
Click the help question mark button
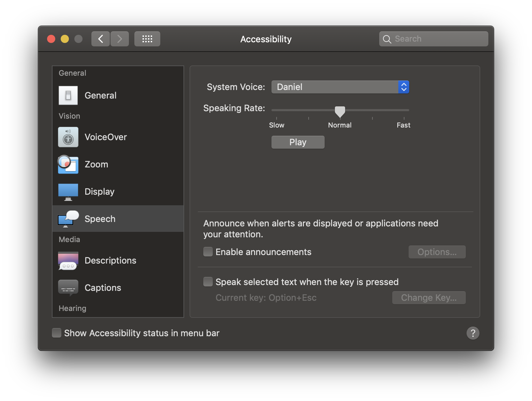point(473,333)
